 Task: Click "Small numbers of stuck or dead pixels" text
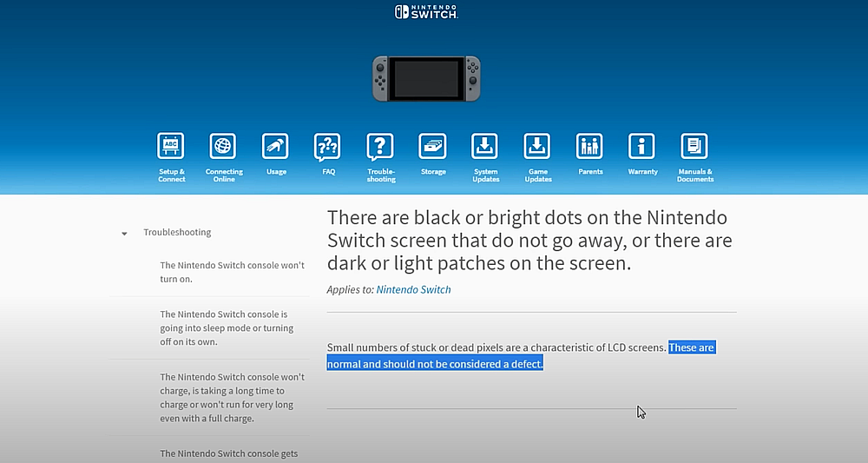click(x=415, y=347)
